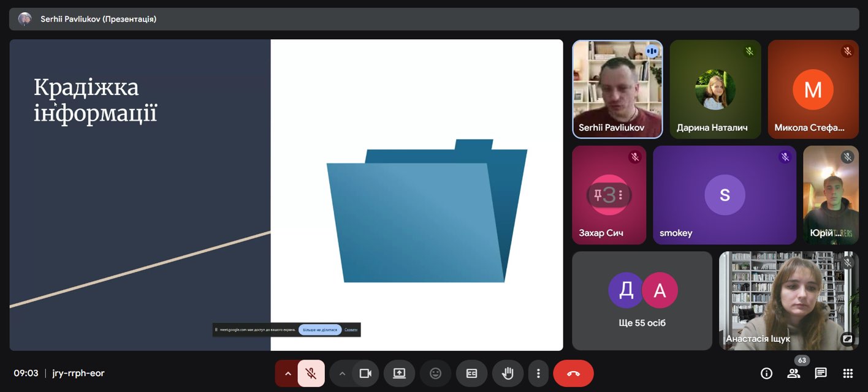The width and height of the screenshot is (868, 392).
Task: Open the emoji reactions button
Action: [x=435, y=373]
